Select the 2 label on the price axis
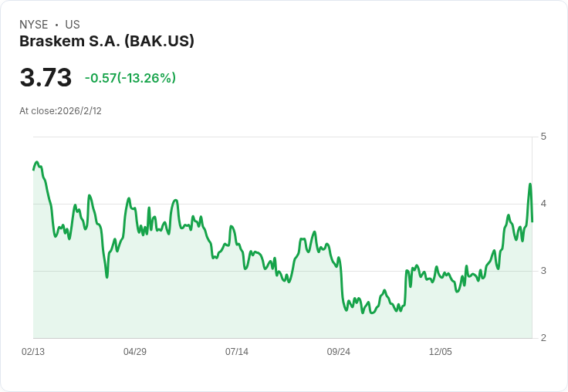 point(543,338)
